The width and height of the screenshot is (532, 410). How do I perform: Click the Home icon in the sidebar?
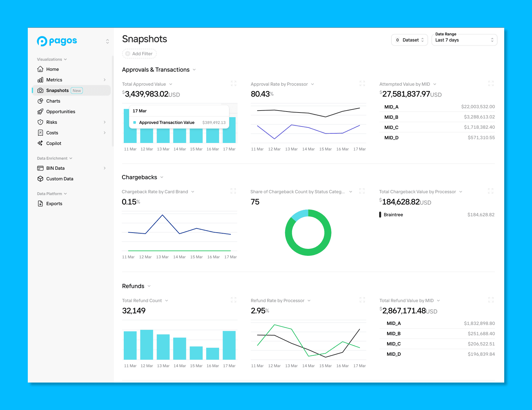point(40,69)
